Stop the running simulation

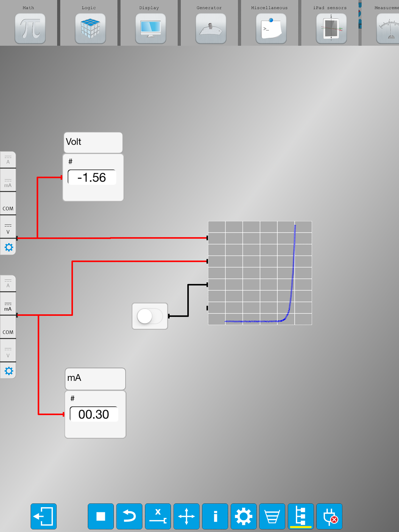point(101,516)
